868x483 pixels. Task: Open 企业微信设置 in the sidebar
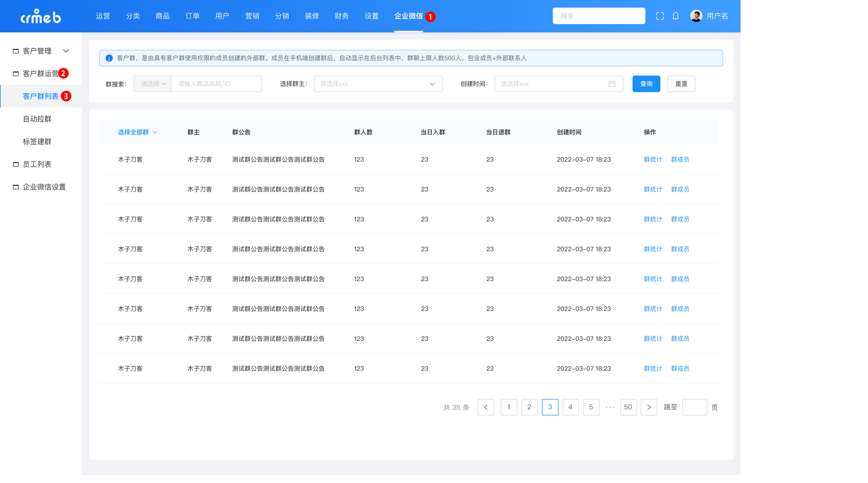point(44,187)
